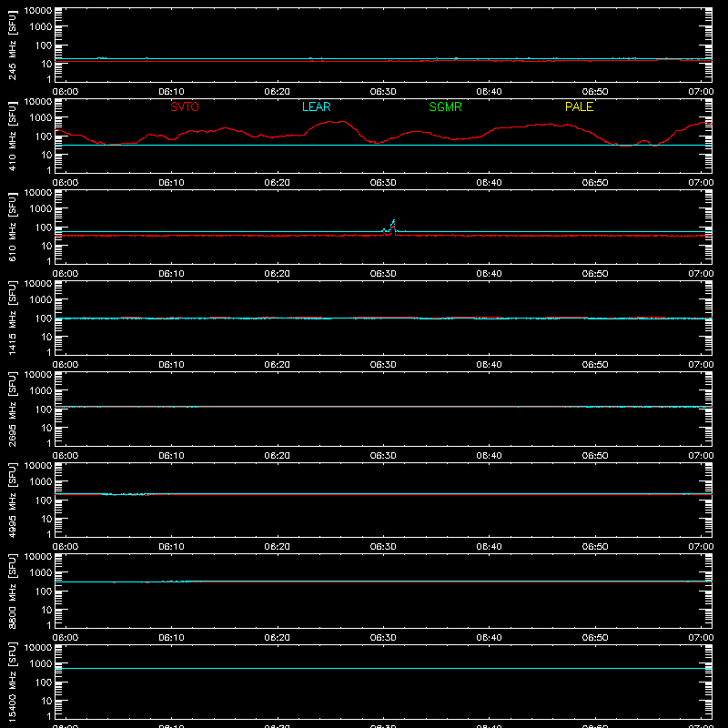The height and width of the screenshot is (728, 728).
Task: Click the 10000 tick of the 245 MHz panel
Action: pos(38,11)
